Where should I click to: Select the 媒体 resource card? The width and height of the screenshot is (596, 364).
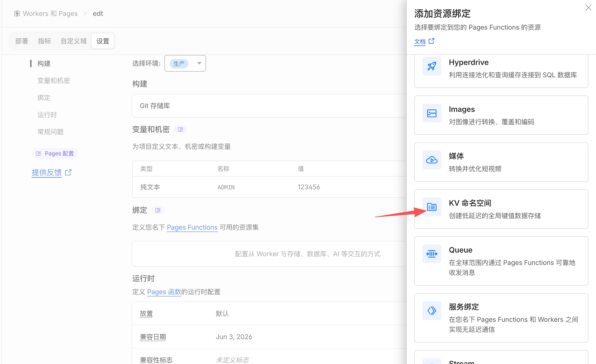pos(501,162)
